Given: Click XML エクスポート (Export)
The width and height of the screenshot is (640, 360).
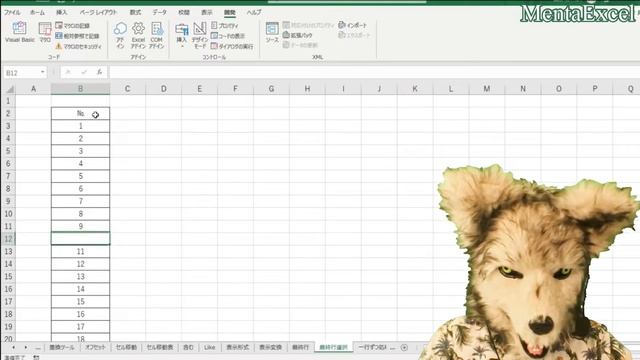Looking at the screenshot, I should pos(354,35).
